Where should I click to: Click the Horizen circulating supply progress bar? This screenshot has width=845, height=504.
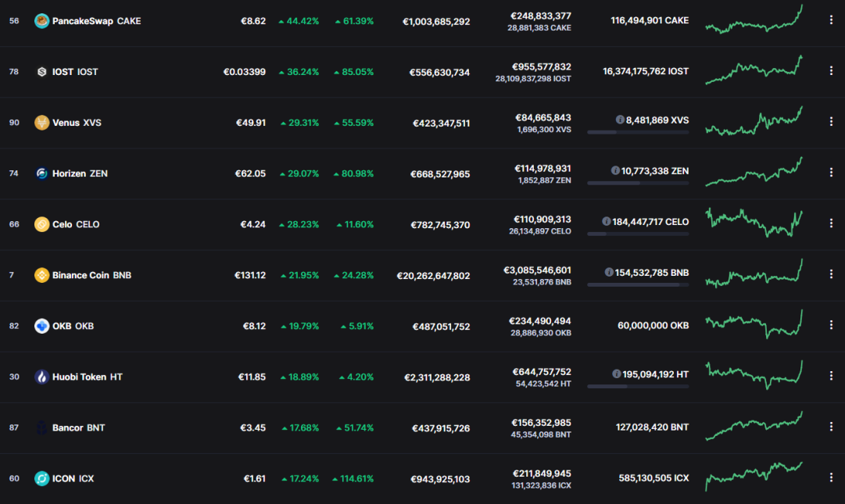(x=638, y=183)
